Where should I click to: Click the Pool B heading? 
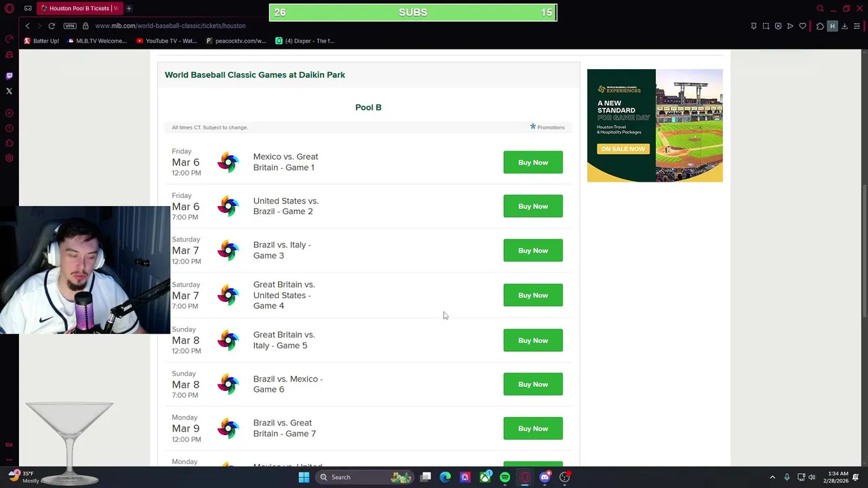point(368,107)
